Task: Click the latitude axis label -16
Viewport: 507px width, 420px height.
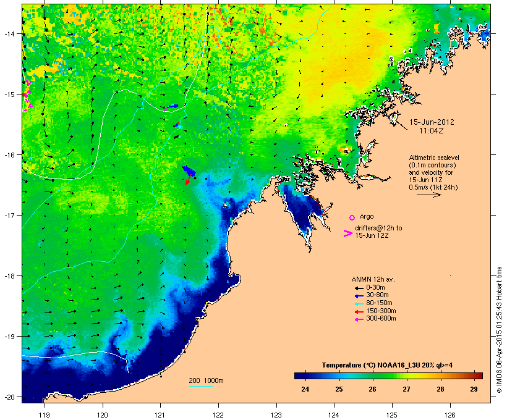Action: pyautogui.click(x=9, y=155)
